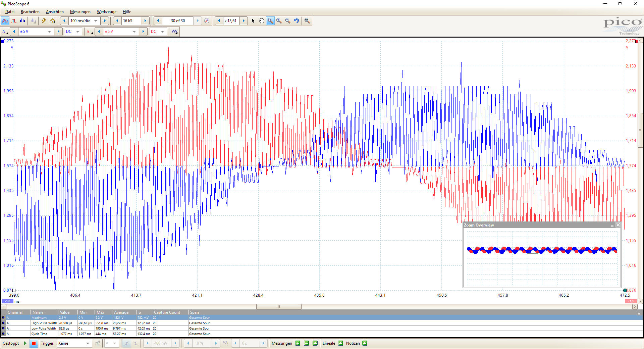Click the horizontal scrollbar thumb
This screenshot has height=349, width=644.
point(279,307)
